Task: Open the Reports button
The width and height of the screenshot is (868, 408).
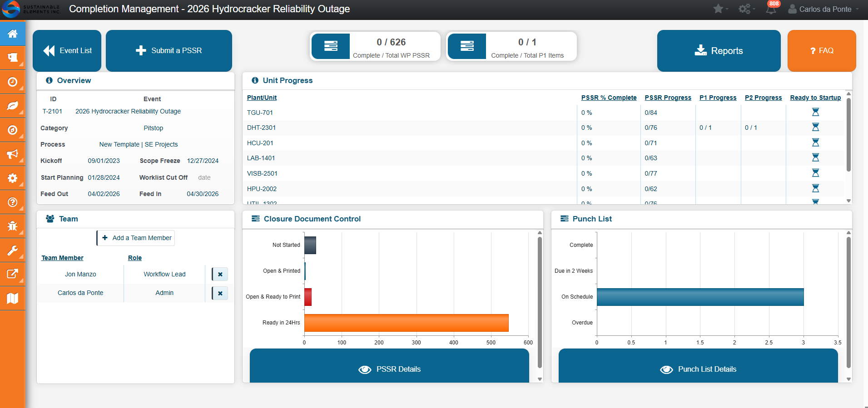Action: click(719, 50)
